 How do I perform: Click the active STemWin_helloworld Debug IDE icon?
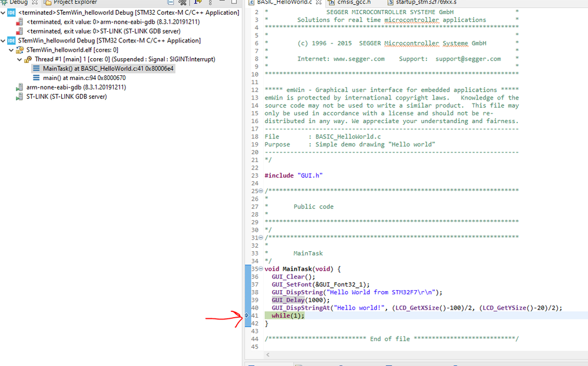pos(12,41)
